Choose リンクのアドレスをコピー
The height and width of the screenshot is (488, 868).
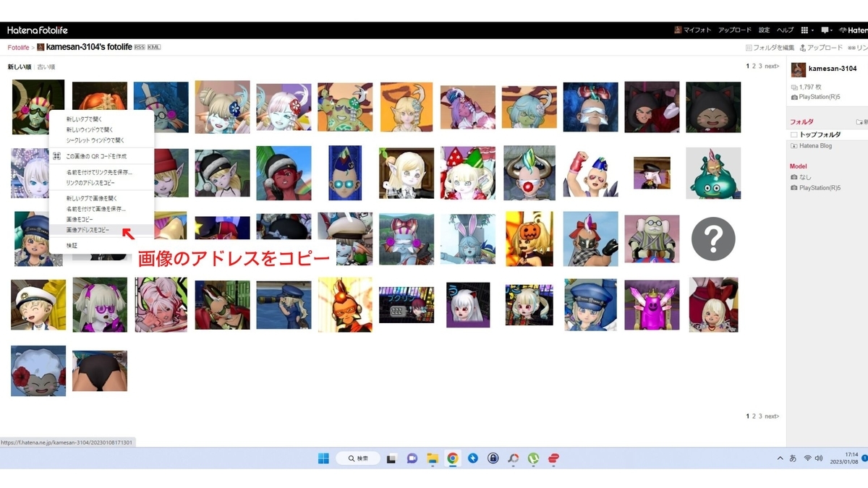pyautogui.click(x=101, y=182)
